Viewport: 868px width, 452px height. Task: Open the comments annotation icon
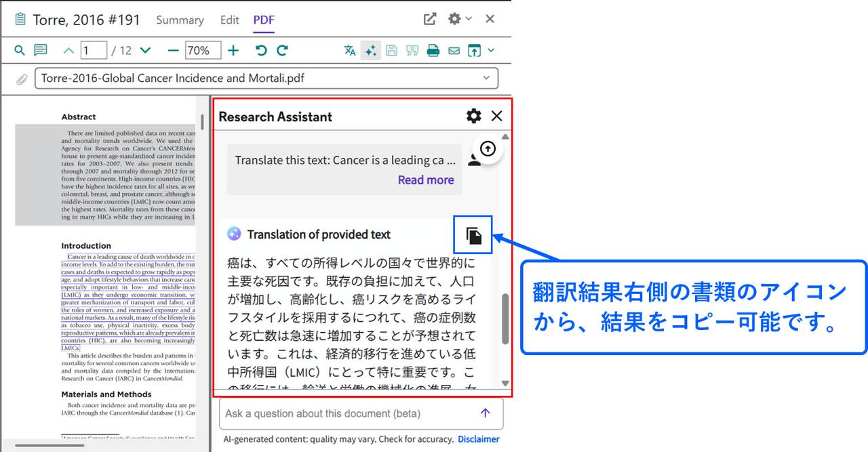[x=41, y=51]
